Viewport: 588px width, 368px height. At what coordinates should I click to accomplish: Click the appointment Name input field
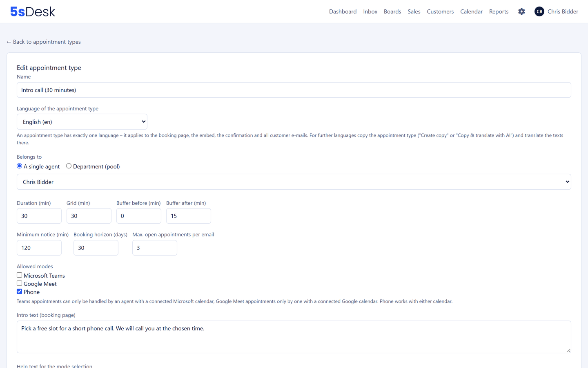(x=294, y=90)
